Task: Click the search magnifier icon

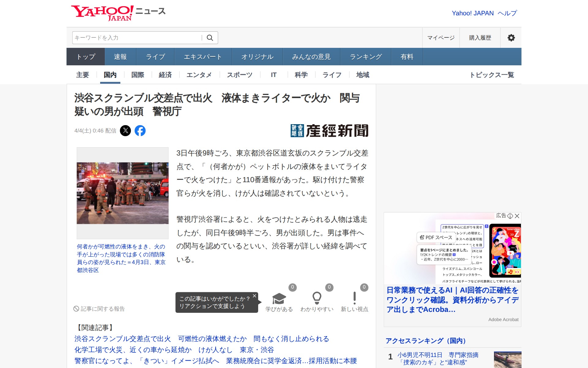Action: pyautogui.click(x=210, y=38)
